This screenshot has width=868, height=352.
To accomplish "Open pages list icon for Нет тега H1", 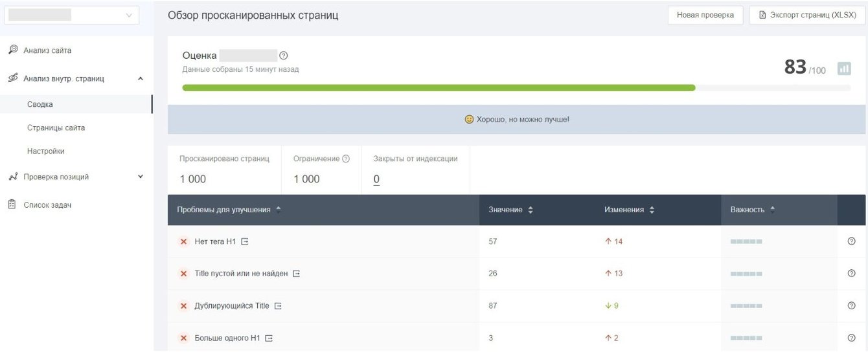I will click(x=245, y=241).
